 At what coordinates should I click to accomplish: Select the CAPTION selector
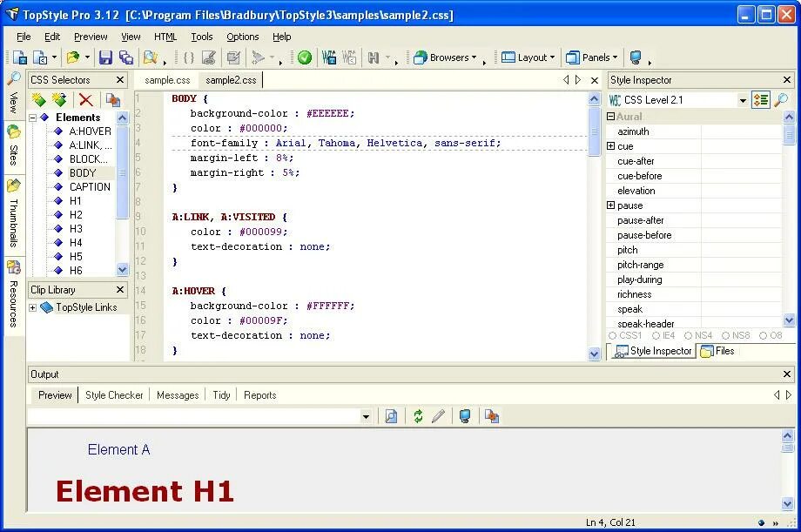coord(90,187)
